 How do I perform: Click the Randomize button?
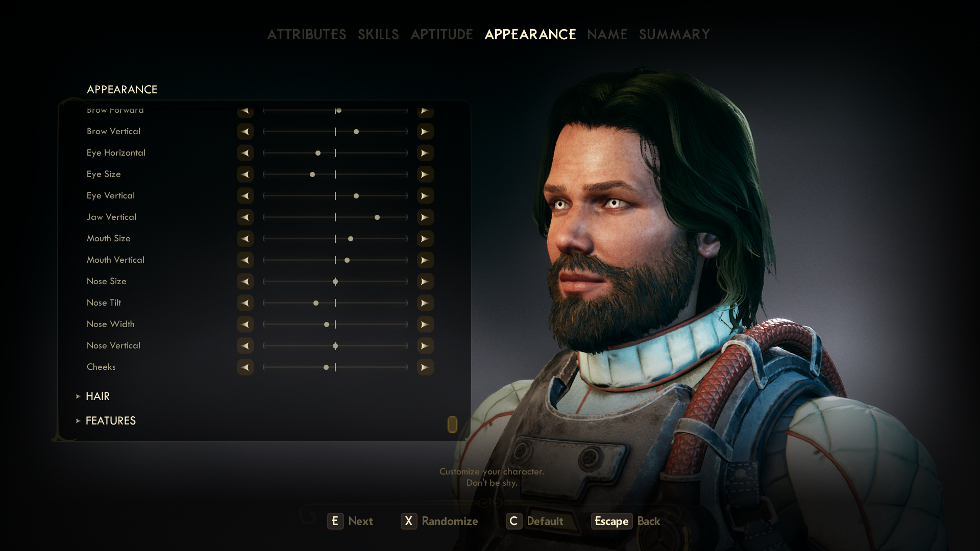click(x=439, y=521)
